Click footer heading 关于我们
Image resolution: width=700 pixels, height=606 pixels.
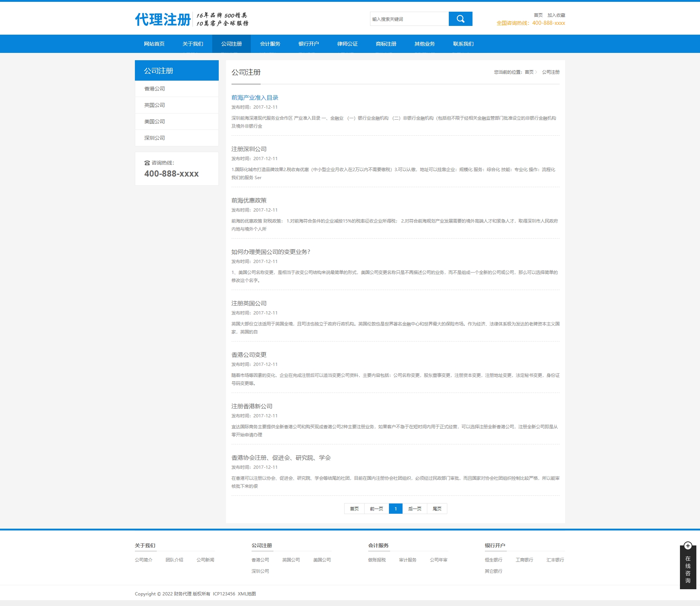tap(145, 546)
